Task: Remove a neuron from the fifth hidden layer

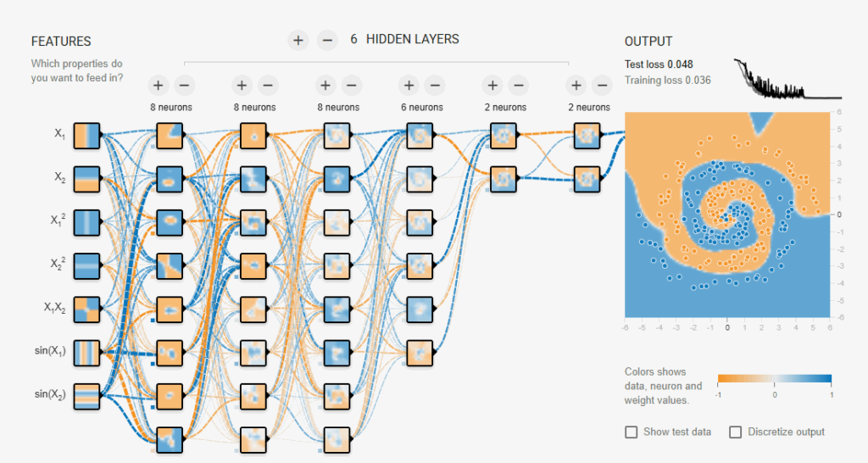Action: [519, 86]
